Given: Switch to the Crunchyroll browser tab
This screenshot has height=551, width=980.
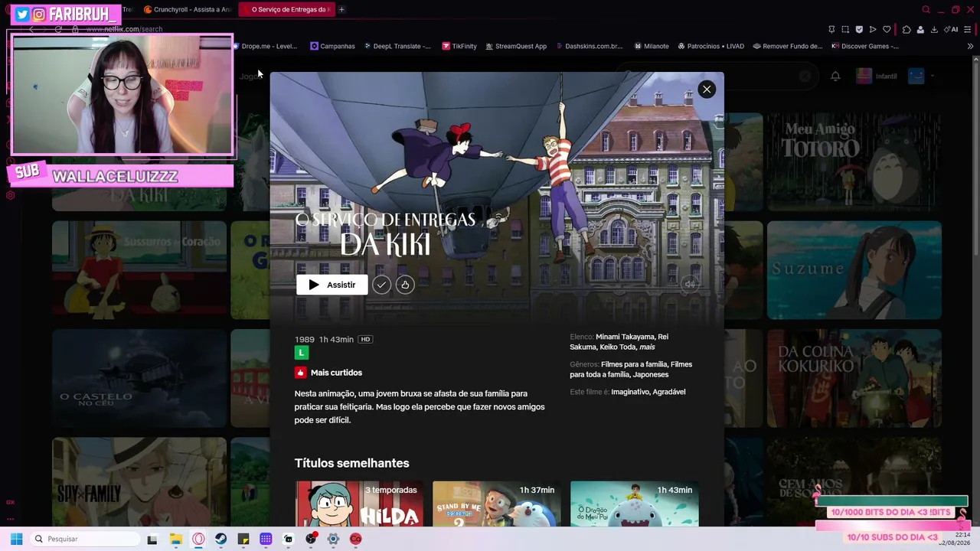Looking at the screenshot, I should point(188,9).
